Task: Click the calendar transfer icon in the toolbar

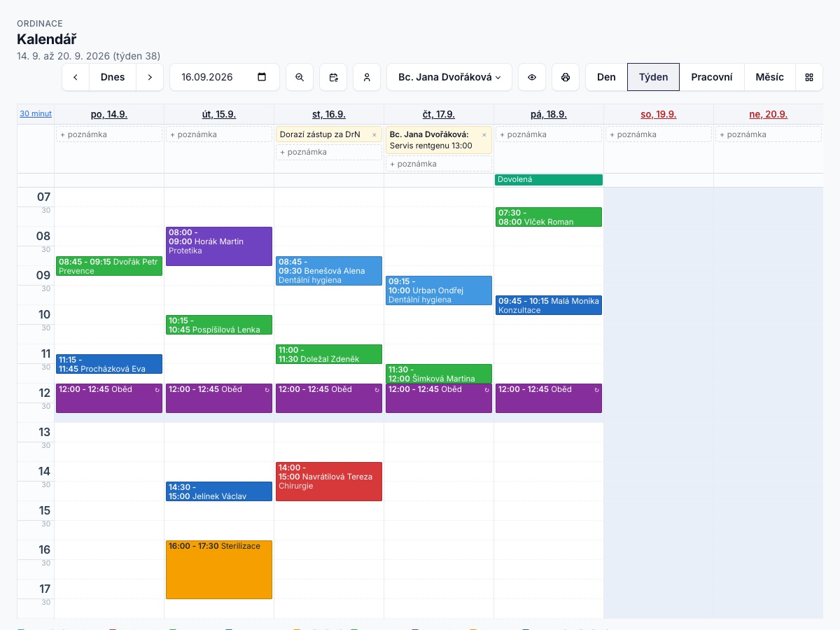Action: [x=333, y=77]
